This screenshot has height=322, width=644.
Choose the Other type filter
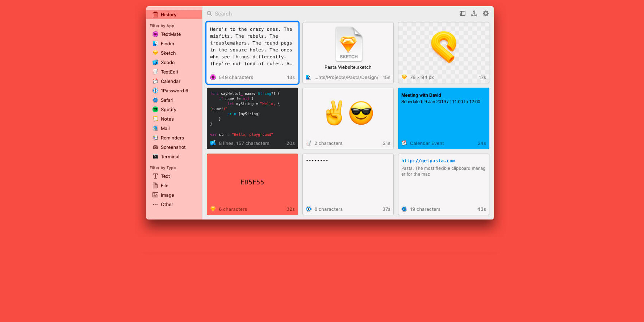click(167, 204)
